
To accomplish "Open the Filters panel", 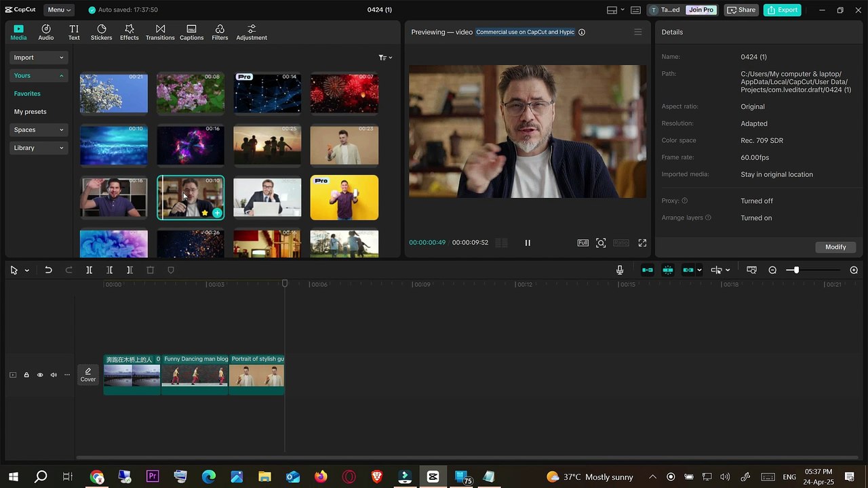I will tap(220, 32).
